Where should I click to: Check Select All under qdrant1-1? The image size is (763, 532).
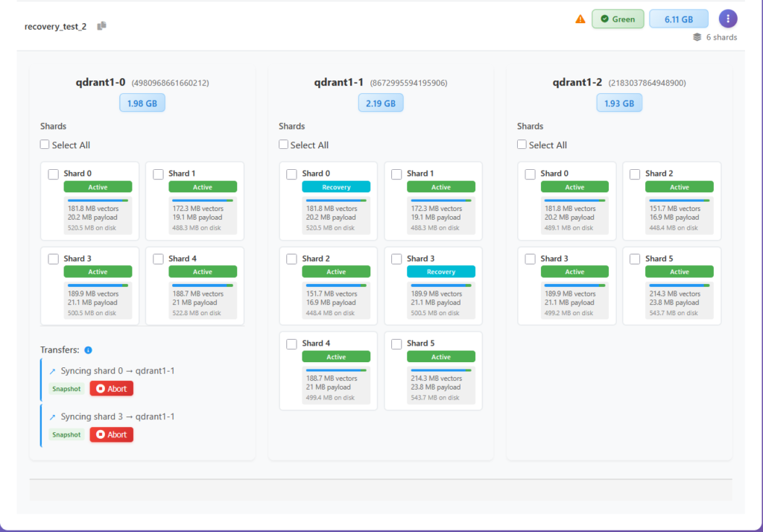pos(283,145)
